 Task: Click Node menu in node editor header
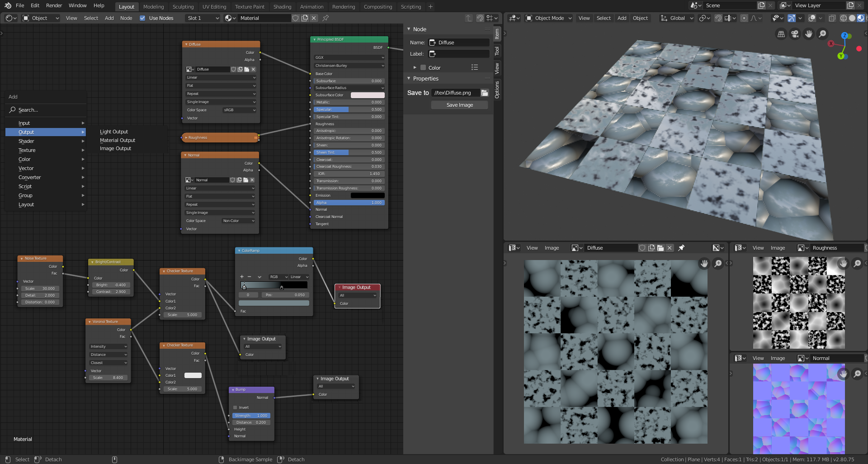tap(126, 18)
